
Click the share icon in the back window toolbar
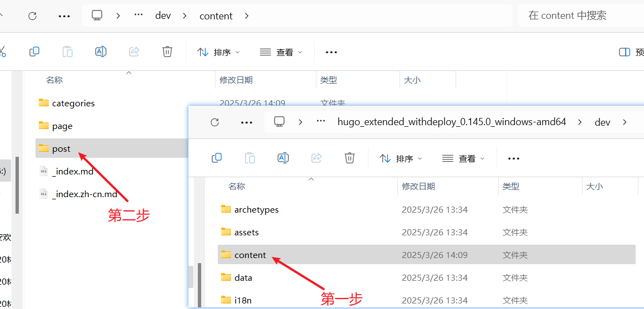click(134, 51)
